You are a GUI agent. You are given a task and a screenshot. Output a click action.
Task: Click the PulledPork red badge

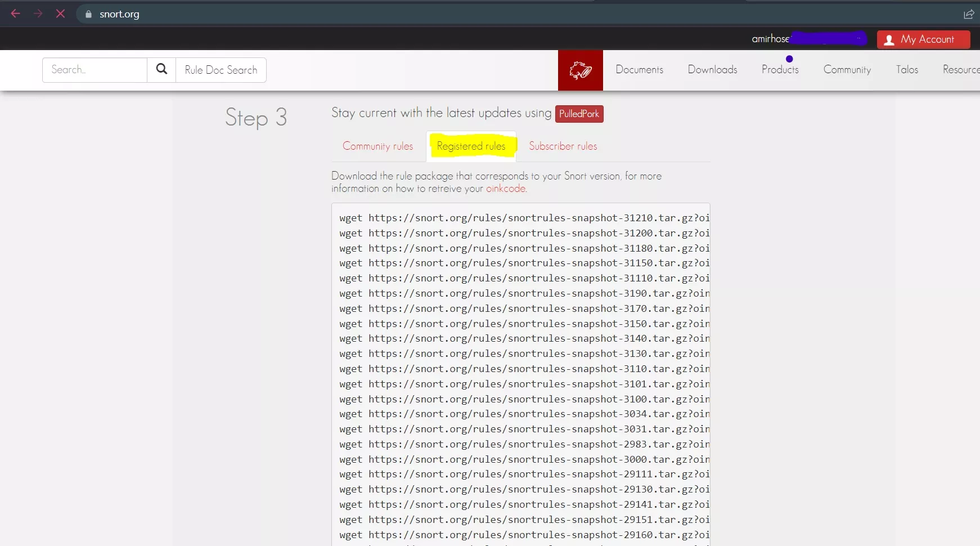[x=579, y=114]
